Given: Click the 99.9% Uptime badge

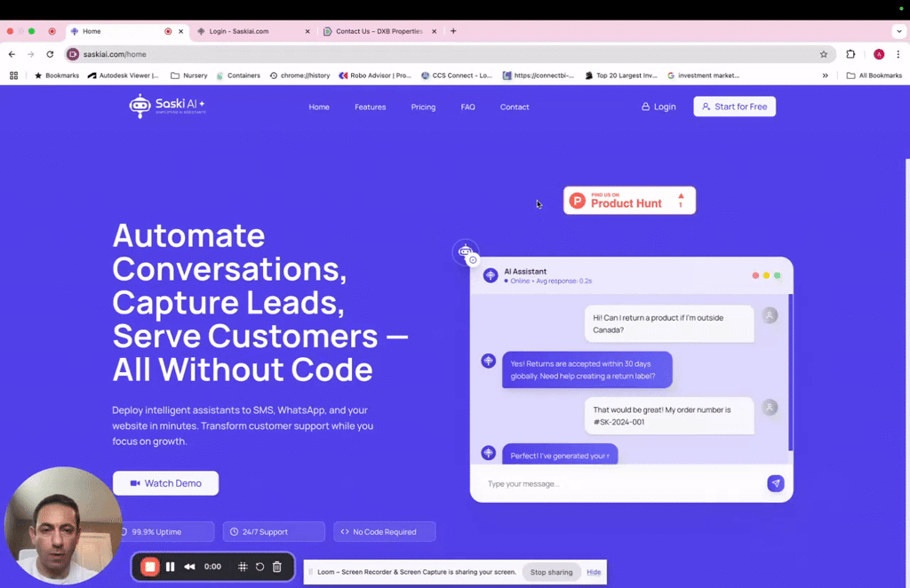Looking at the screenshot, I should pos(164,532).
